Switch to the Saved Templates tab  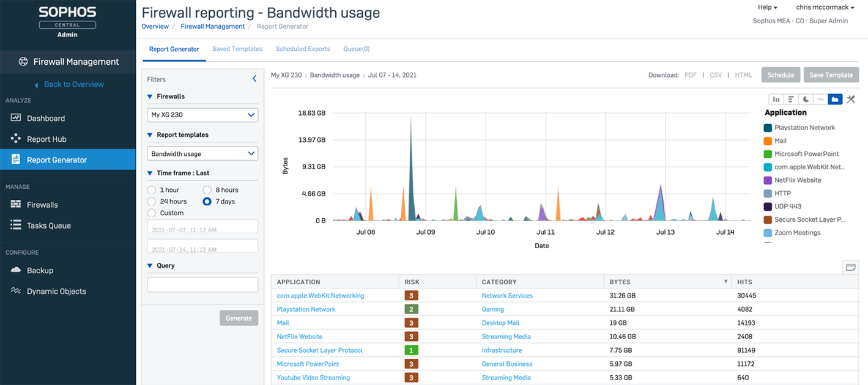(237, 49)
